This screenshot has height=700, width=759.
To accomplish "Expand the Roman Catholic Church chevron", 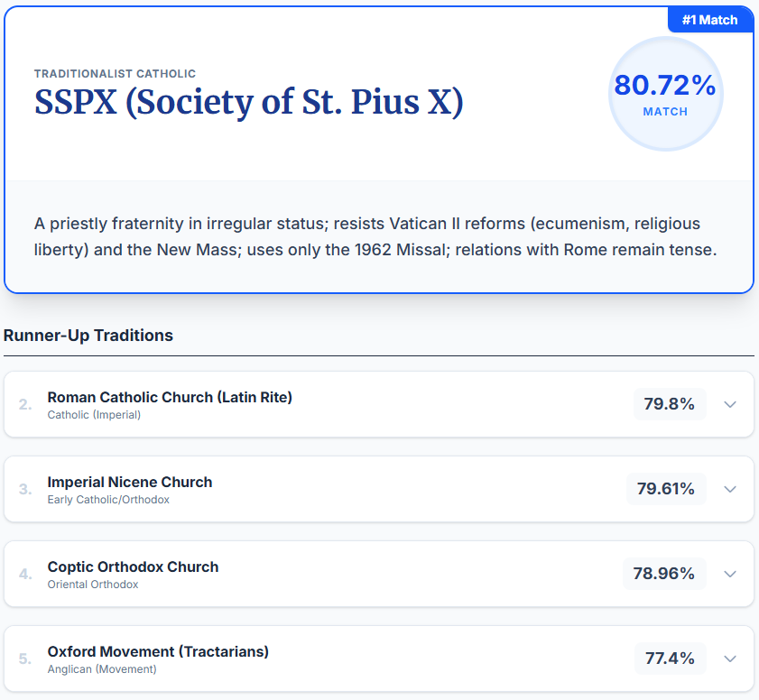I will pyautogui.click(x=730, y=404).
